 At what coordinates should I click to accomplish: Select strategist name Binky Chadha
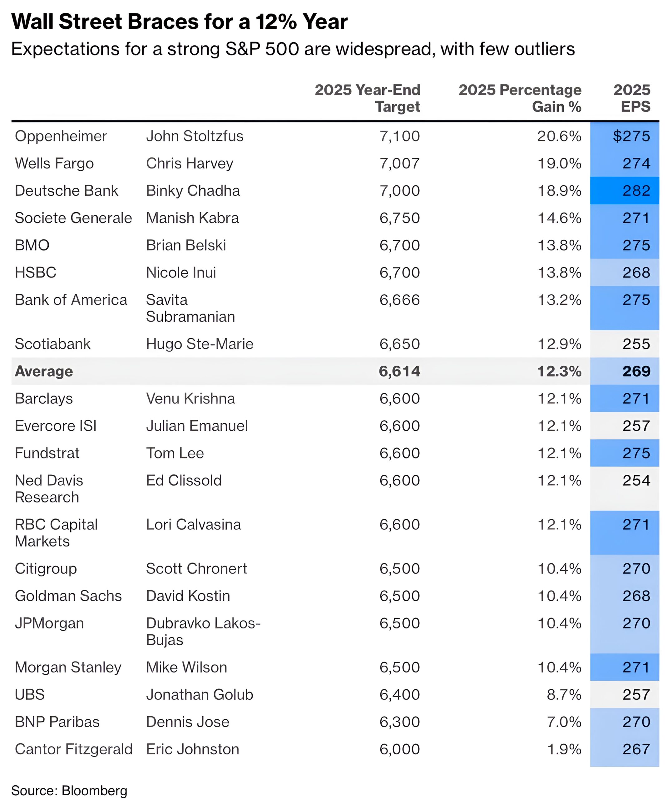(x=193, y=191)
